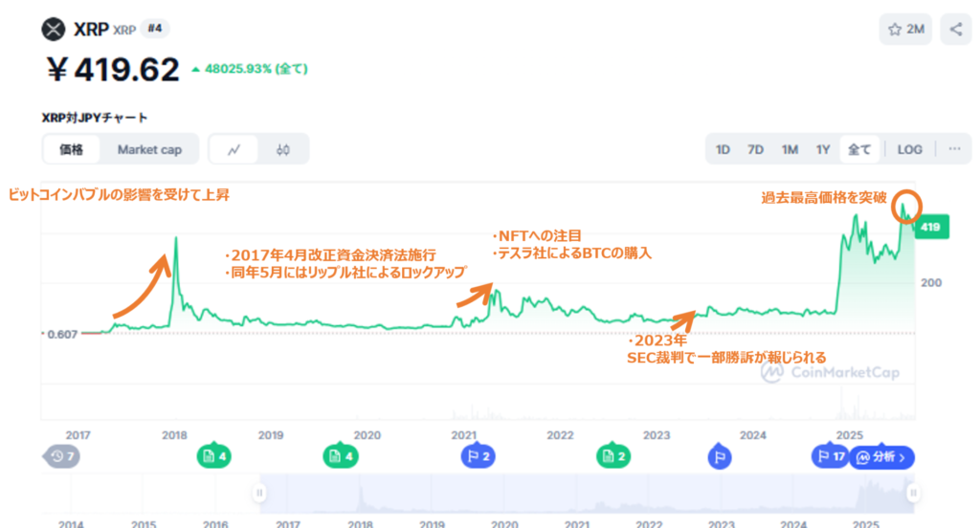Click the gray history marker near 2017
This screenshot has width=980, height=528.
[60, 457]
